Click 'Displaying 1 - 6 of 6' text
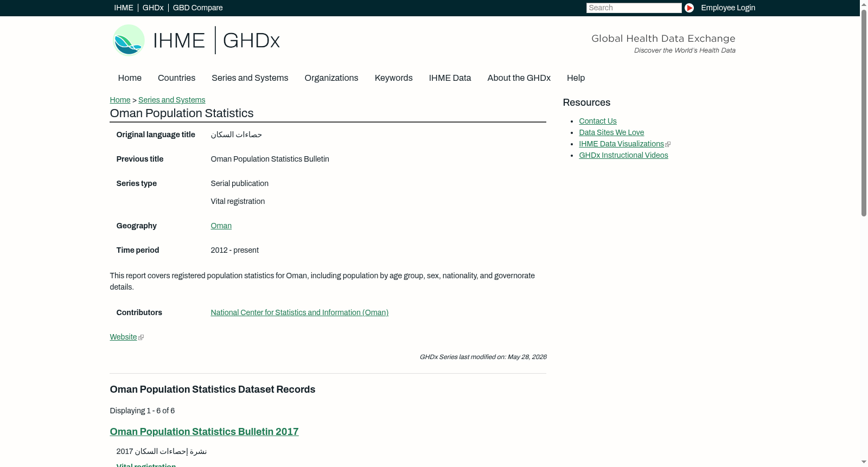Screen dimensions: 868x467 (x=142, y=411)
